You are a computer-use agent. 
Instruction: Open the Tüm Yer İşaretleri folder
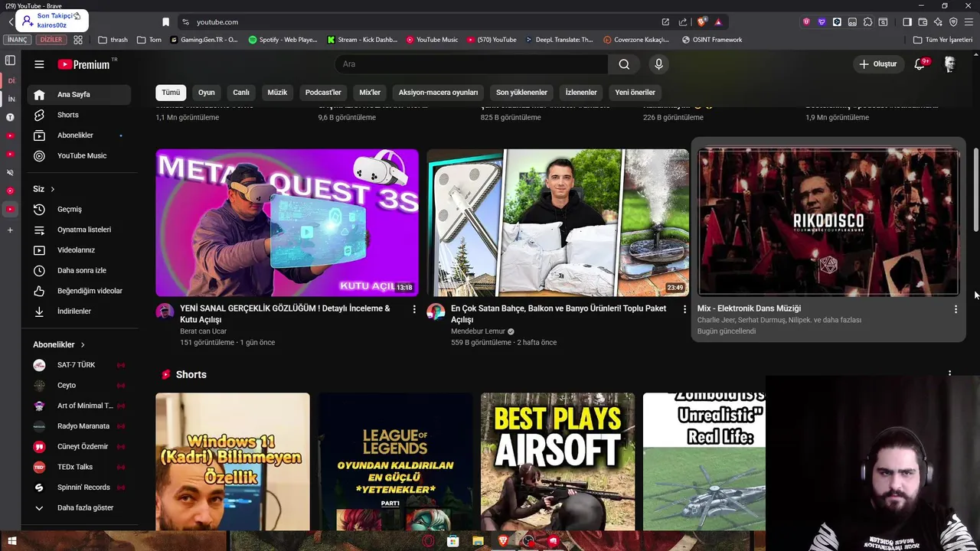(942, 40)
